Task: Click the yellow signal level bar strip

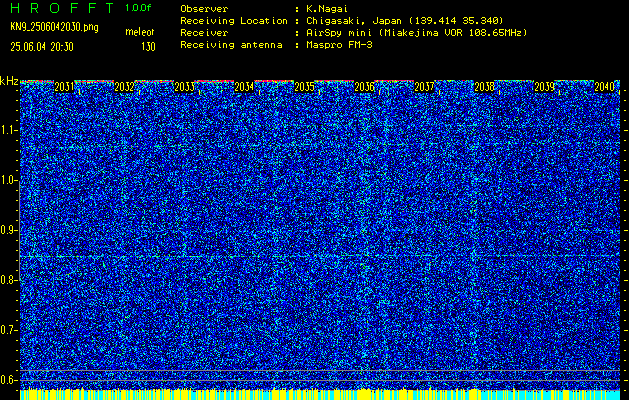Action: [x=320, y=392]
